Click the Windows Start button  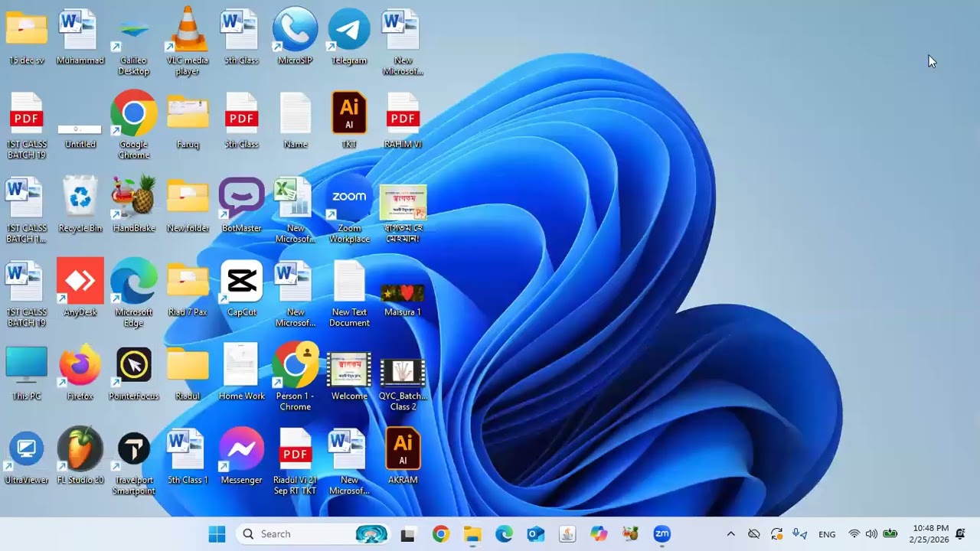coord(217,534)
